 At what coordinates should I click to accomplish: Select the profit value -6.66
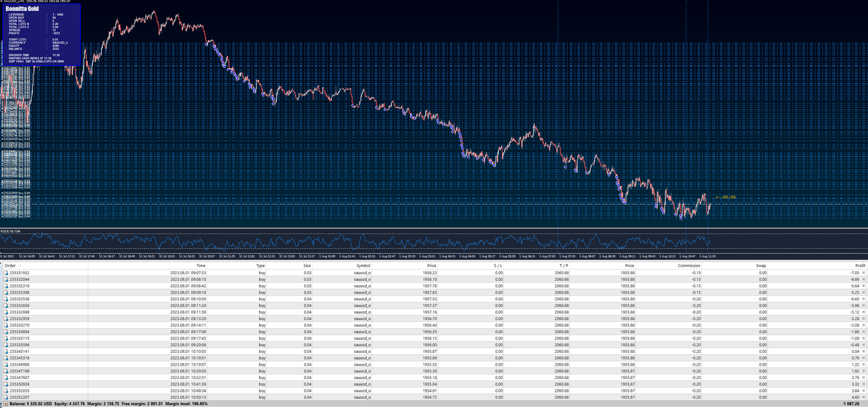point(855,280)
